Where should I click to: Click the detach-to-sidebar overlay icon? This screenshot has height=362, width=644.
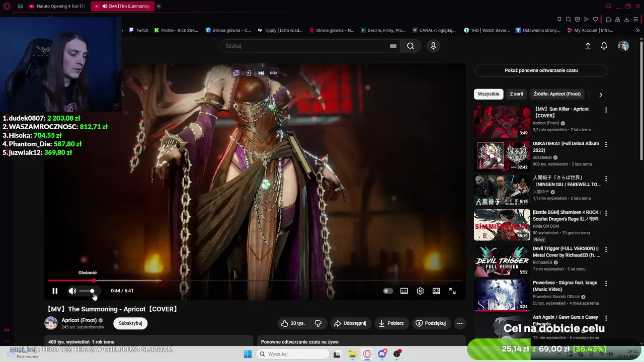click(248, 73)
